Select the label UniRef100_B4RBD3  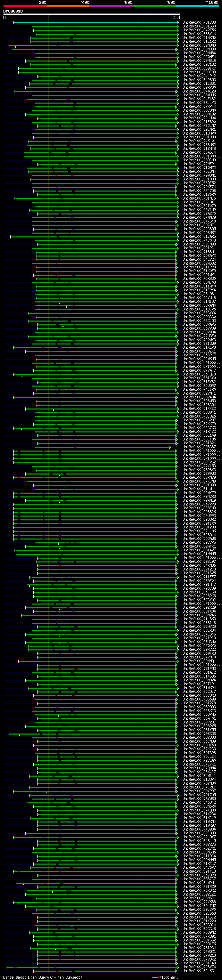(x=199, y=80)
